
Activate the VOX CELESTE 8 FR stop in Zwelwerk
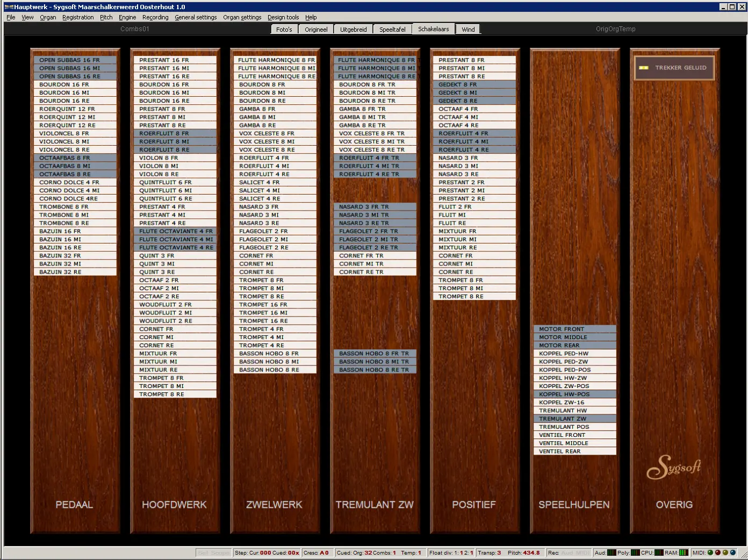click(x=275, y=133)
